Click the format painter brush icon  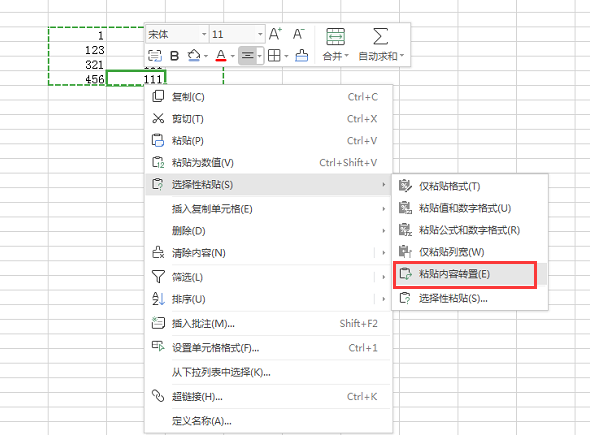pyautogui.click(x=301, y=56)
